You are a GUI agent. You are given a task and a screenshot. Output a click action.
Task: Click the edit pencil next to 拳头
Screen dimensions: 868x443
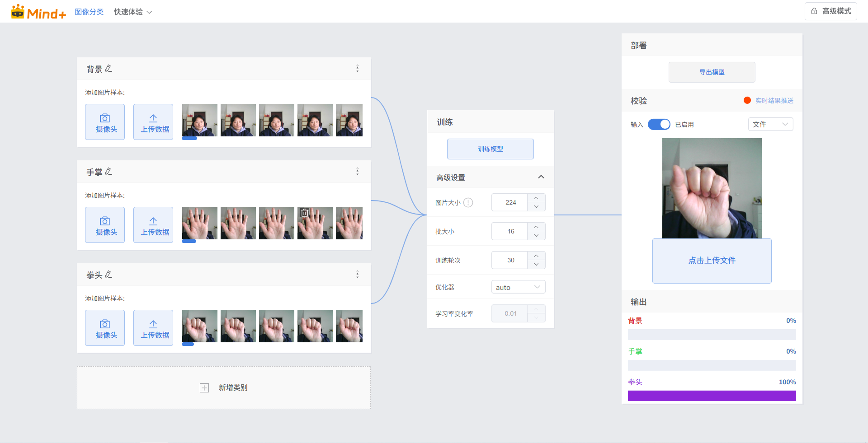click(108, 275)
